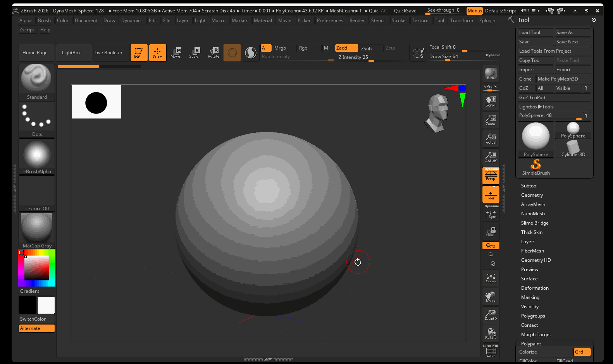The image size is (613, 364).
Task: Open the Render menu
Action: (x=357, y=21)
